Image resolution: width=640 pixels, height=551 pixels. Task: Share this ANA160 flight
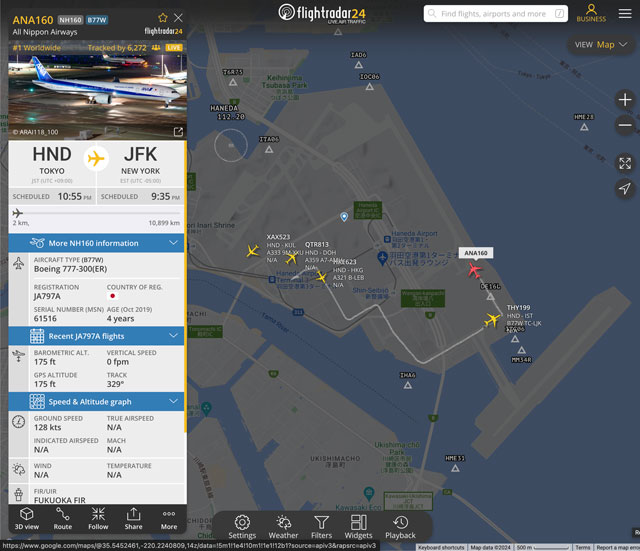[x=133, y=518]
